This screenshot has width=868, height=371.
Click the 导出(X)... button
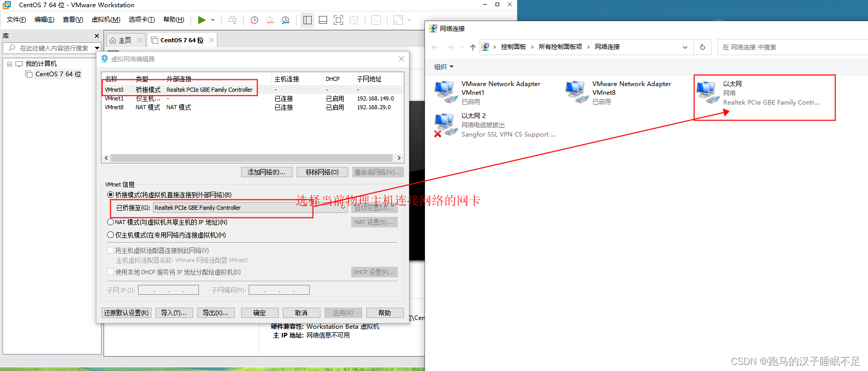coord(216,313)
